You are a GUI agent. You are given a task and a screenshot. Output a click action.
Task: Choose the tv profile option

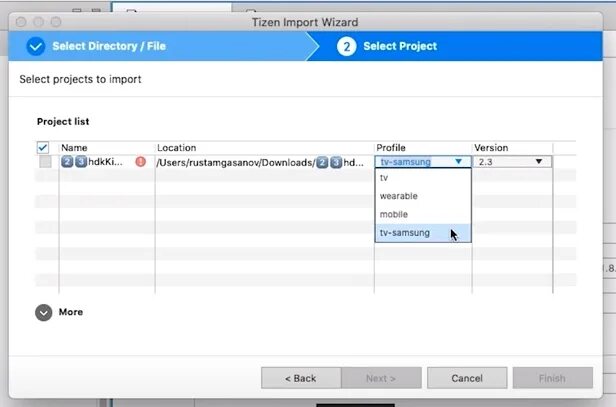click(x=423, y=178)
